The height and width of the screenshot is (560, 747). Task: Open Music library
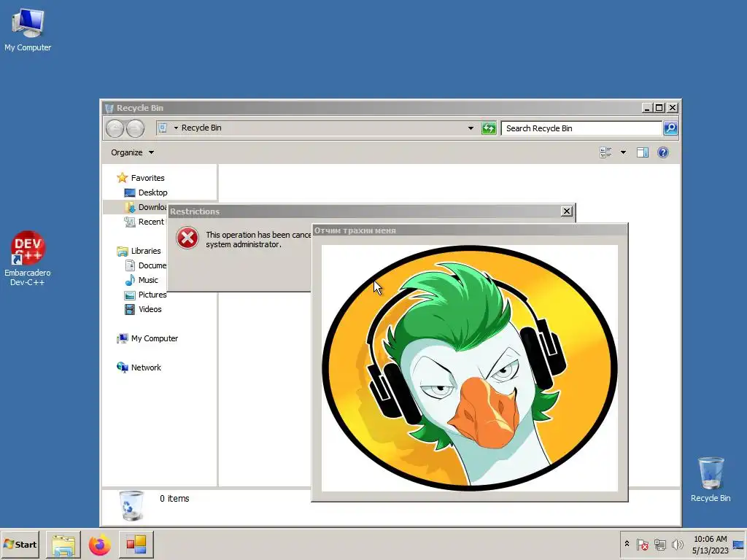pos(142,280)
